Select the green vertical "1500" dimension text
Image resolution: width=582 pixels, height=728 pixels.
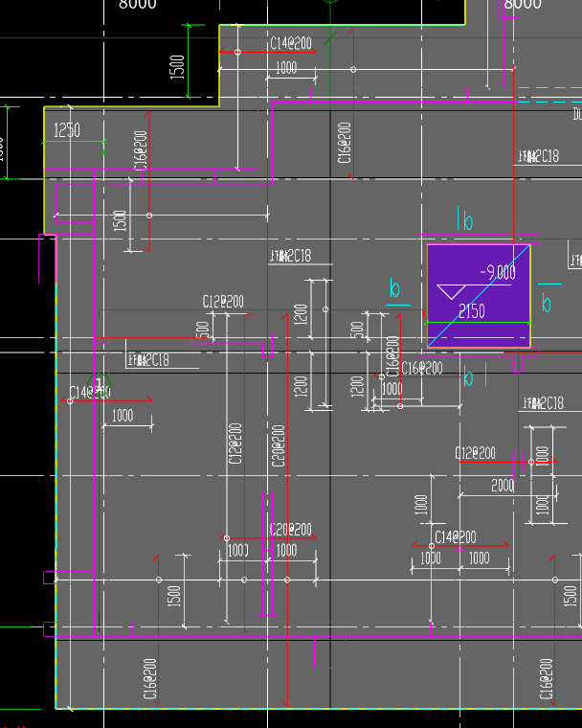pos(177,67)
